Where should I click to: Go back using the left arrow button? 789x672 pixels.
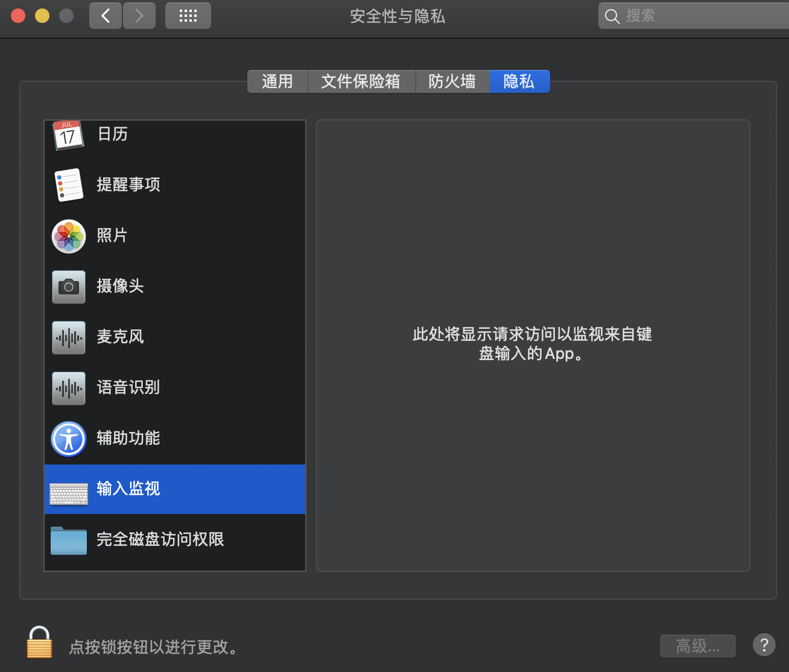tap(106, 16)
